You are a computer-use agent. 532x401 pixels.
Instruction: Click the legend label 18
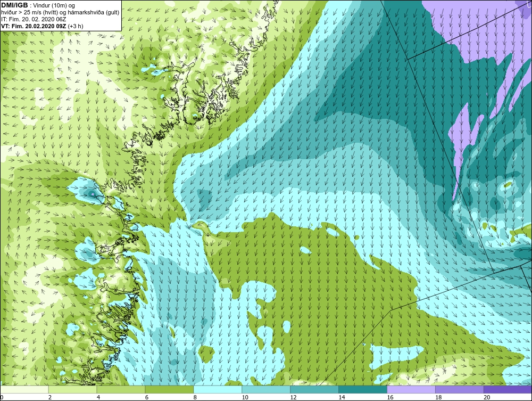tap(438, 397)
